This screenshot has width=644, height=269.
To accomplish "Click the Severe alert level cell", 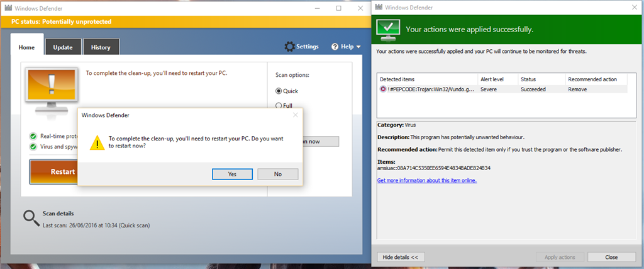I will coord(488,89).
